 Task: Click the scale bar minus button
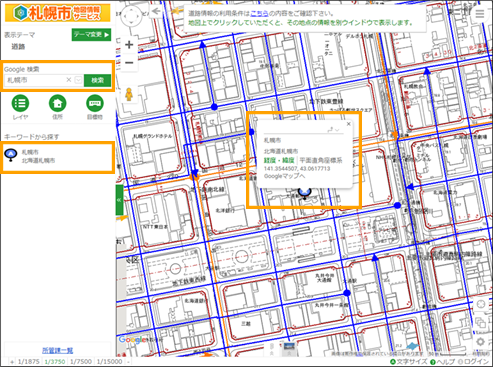coord(128,362)
